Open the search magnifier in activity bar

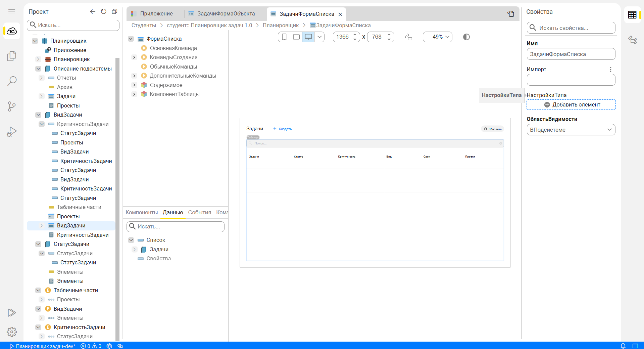click(12, 81)
